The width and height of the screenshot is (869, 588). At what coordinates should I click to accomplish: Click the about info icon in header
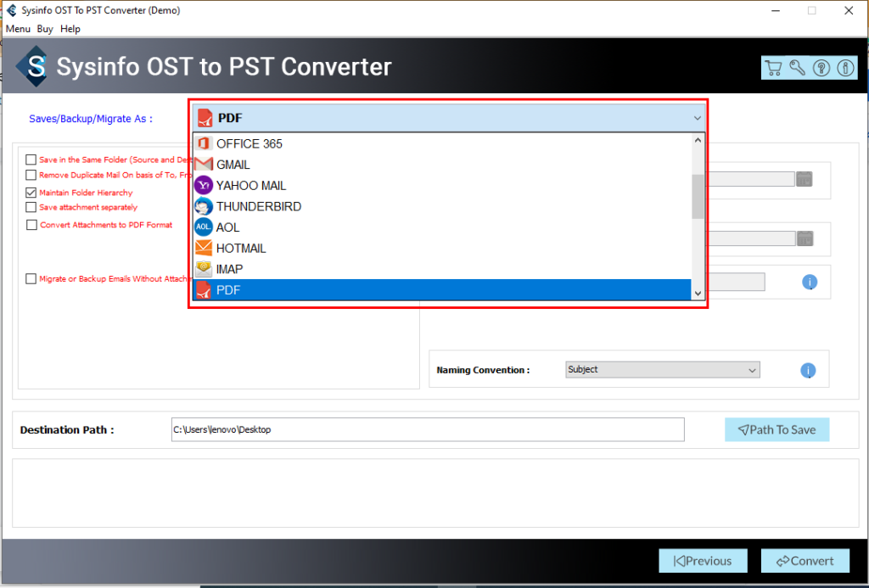point(846,68)
